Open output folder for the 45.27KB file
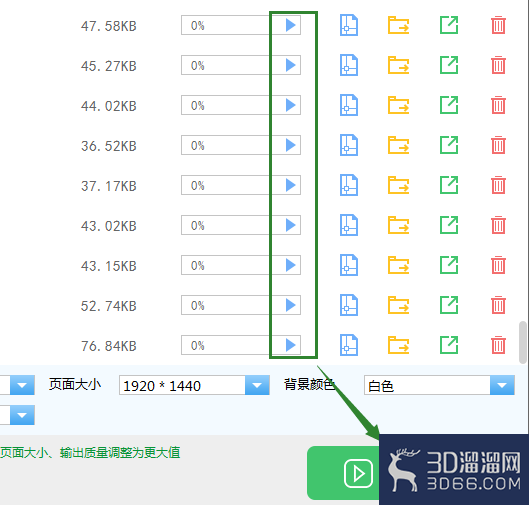Image resolution: width=529 pixels, height=505 pixels. click(398, 65)
